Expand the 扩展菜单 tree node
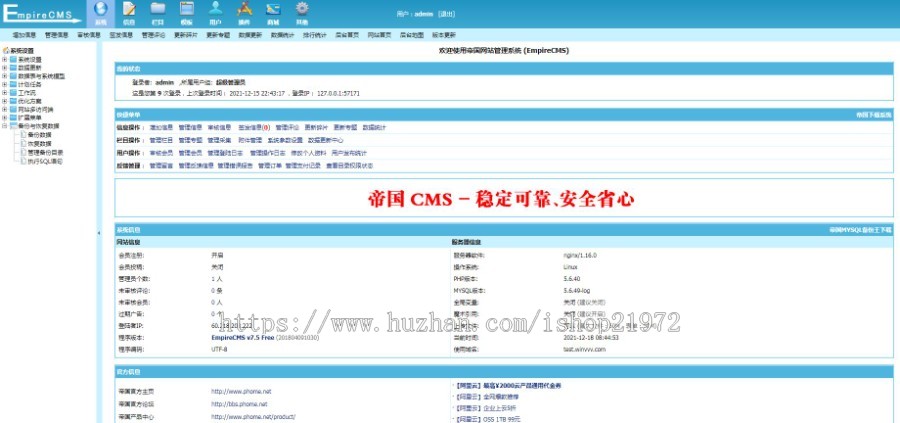The height and width of the screenshot is (423, 900). pos(5,117)
